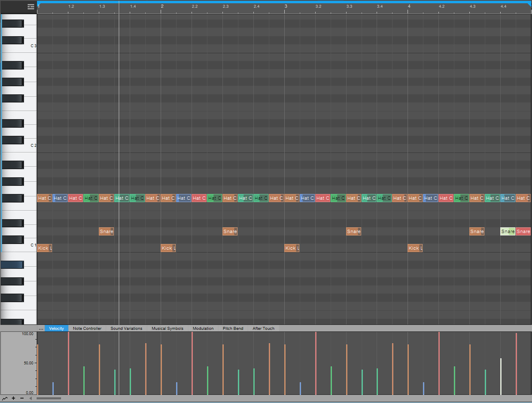Click the orange velocity bar at bar 2
This screenshot has width=532, height=403.
(x=161, y=370)
